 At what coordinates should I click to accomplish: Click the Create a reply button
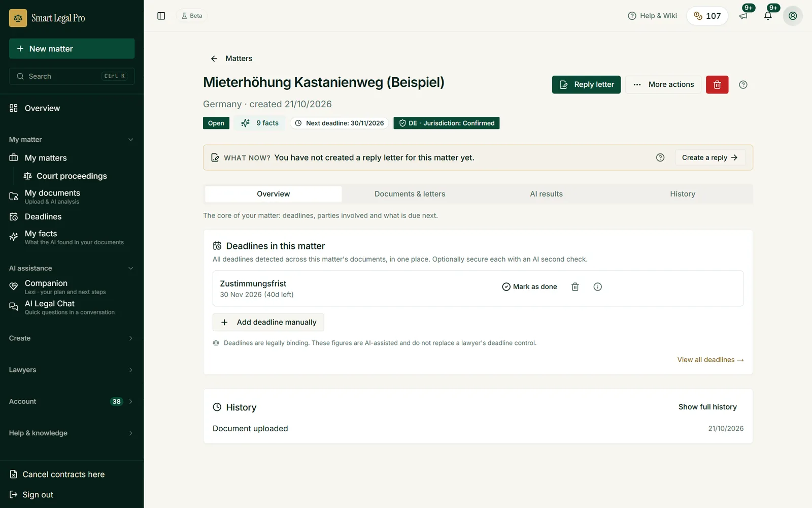click(710, 157)
